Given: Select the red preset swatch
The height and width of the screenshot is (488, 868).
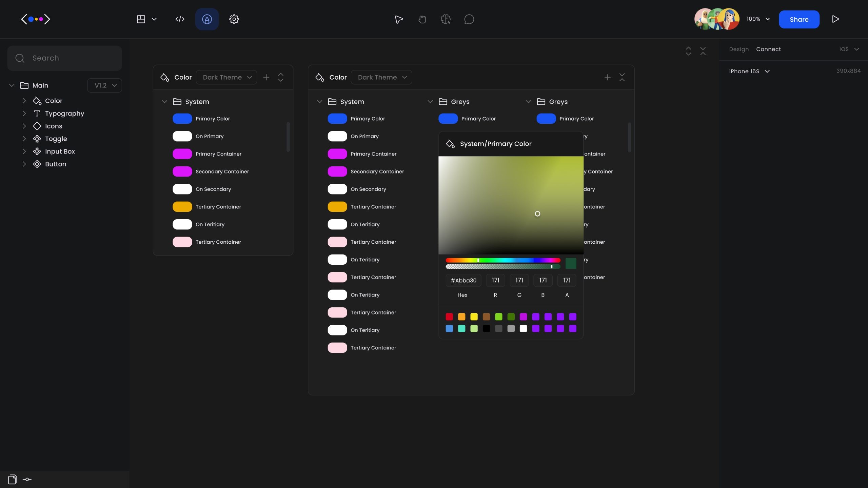Looking at the screenshot, I should [x=449, y=317].
